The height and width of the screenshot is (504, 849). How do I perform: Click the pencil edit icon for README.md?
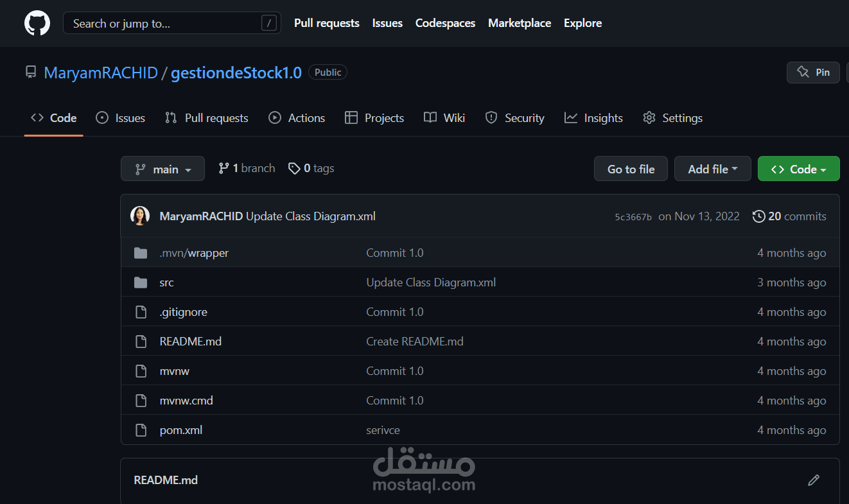[x=814, y=480]
